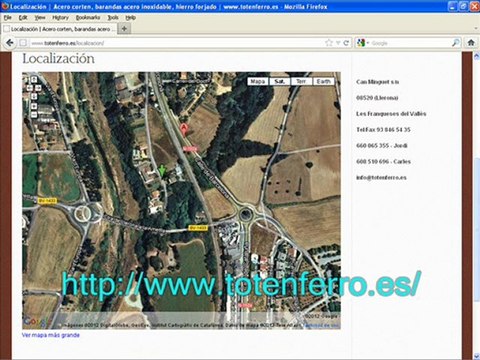Switch map to Mapa view
Viewport: 480px width, 360px height.
tap(258, 81)
